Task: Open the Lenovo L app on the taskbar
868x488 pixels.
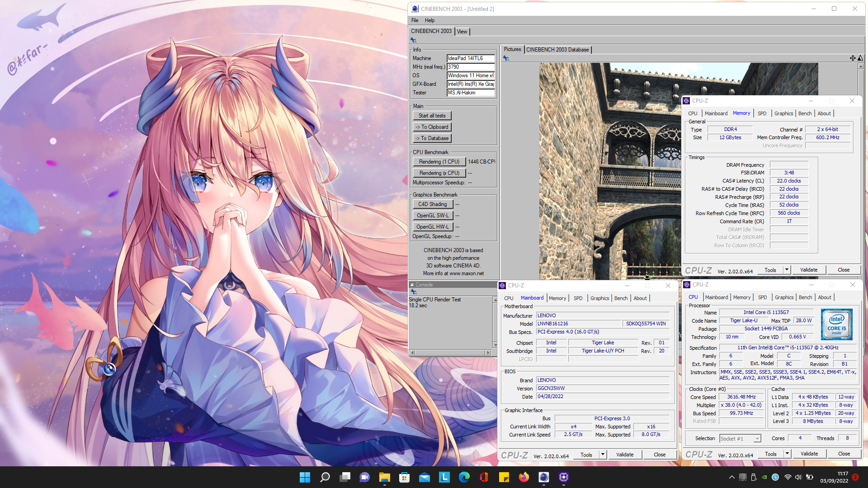Action: (444, 477)
